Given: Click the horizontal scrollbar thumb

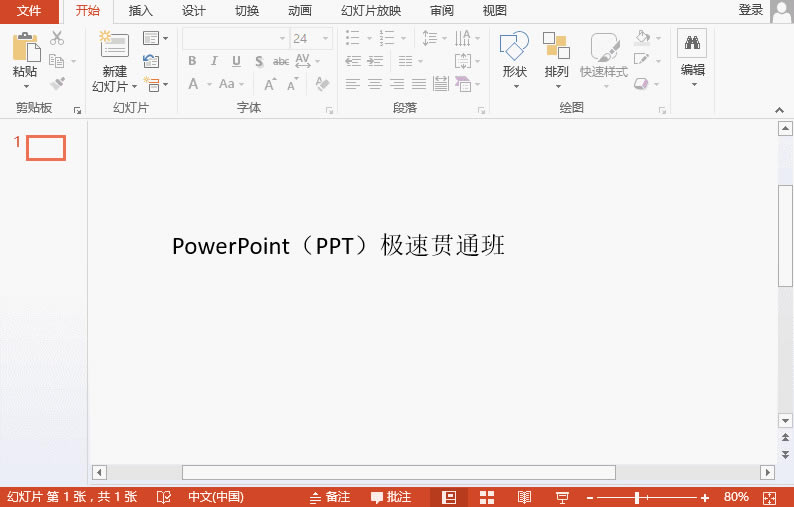Looking at the screenshot, I should [399, 473].
